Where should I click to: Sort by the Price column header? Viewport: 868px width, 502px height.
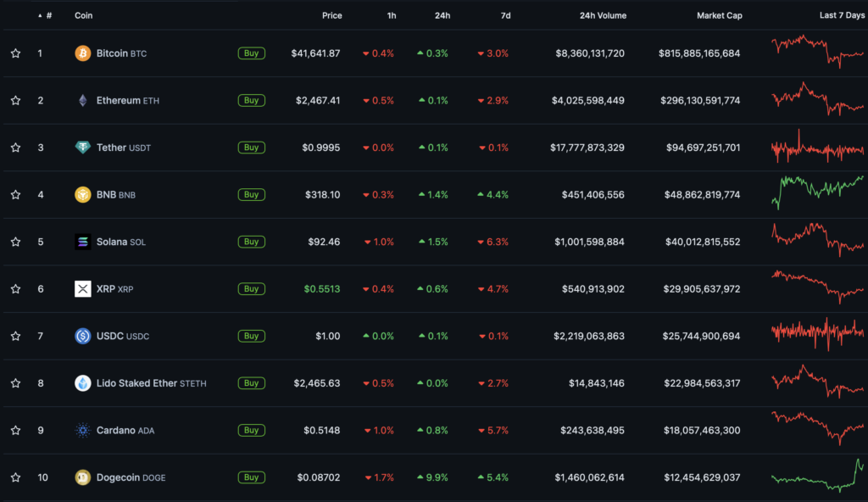click(332, 15)
